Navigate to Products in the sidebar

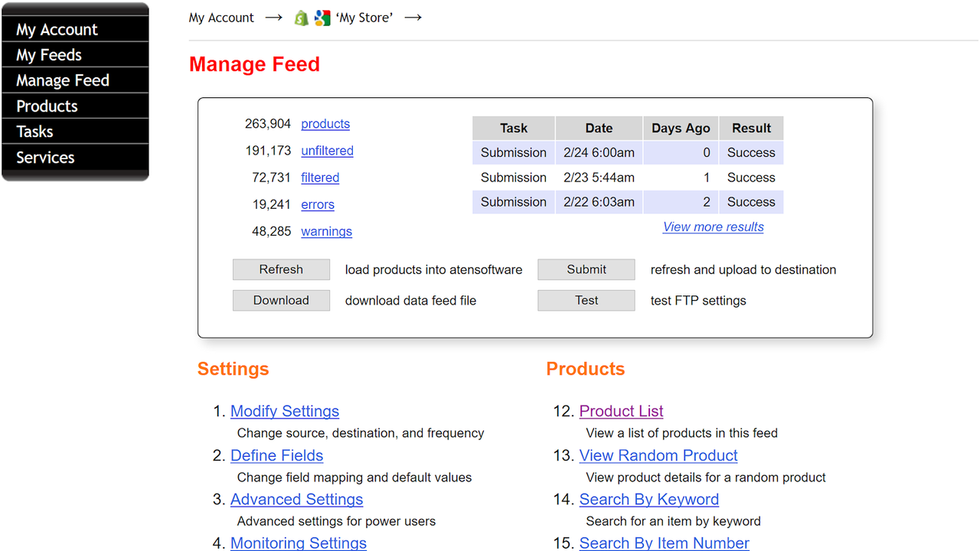pos(46,106)
